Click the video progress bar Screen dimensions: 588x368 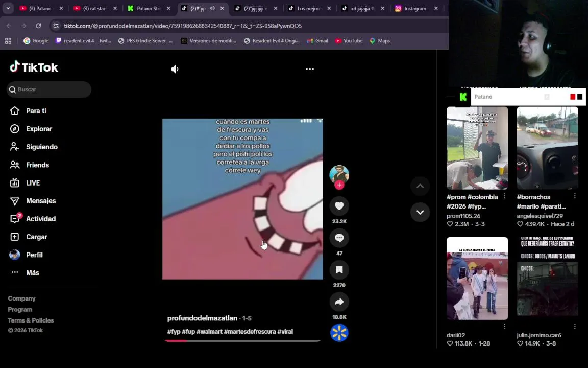(242, 341)
